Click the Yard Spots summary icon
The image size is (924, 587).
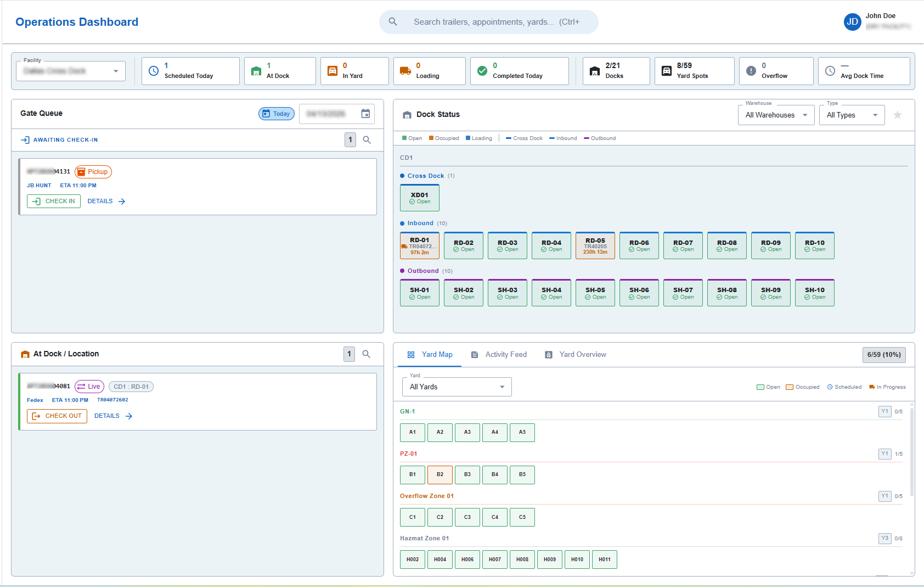[667, 71]
